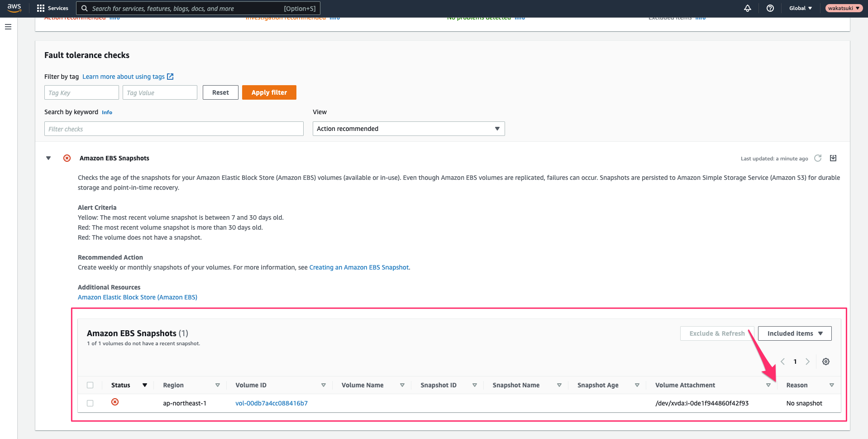This screenshot has height=439, width=868.
Task: Collapse the Amazon EBS Snapshots check
Action: click(x=48, y=158)
